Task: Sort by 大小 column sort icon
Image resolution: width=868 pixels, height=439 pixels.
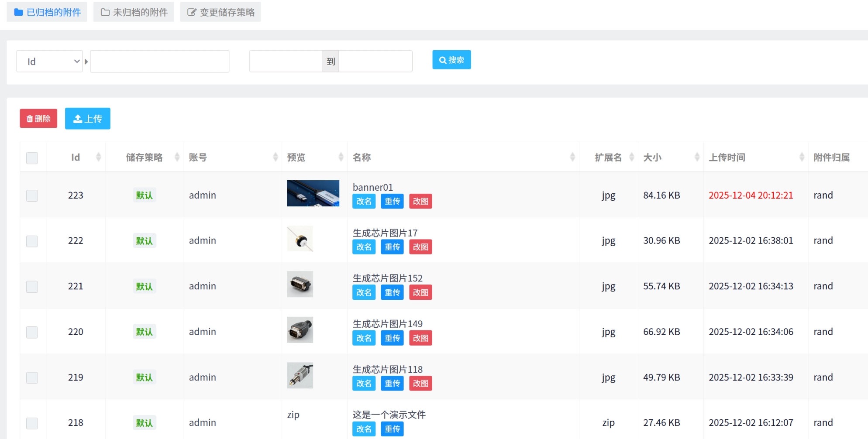Action: (x=697, y=157)
